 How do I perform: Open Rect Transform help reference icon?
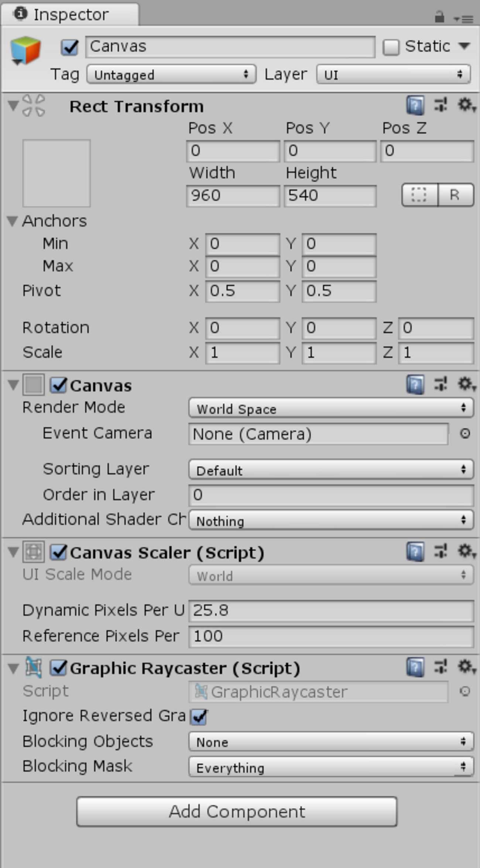[415, 106]
